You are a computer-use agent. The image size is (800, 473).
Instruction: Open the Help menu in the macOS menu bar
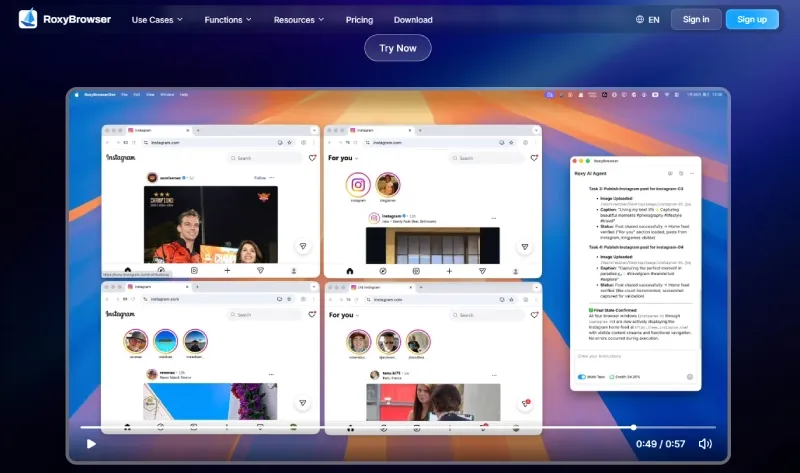184,94
